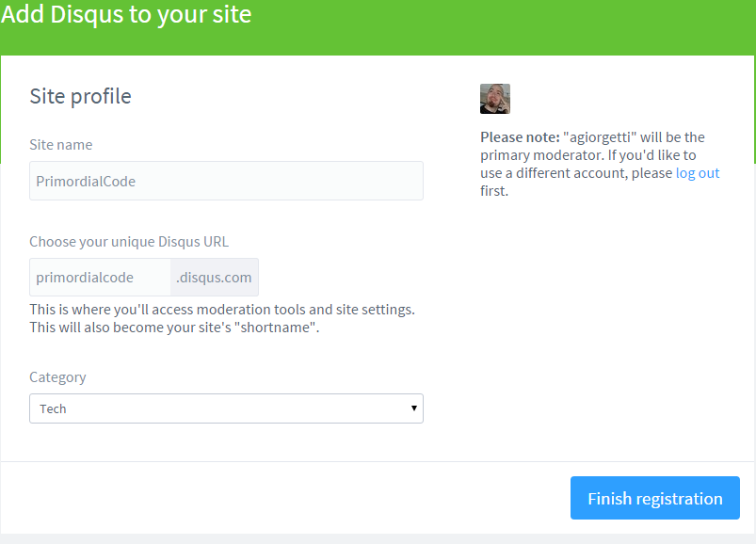Click the Site name field containing PrimordialCode
Viewport: 756px width, 544px height.
(226, 181)
